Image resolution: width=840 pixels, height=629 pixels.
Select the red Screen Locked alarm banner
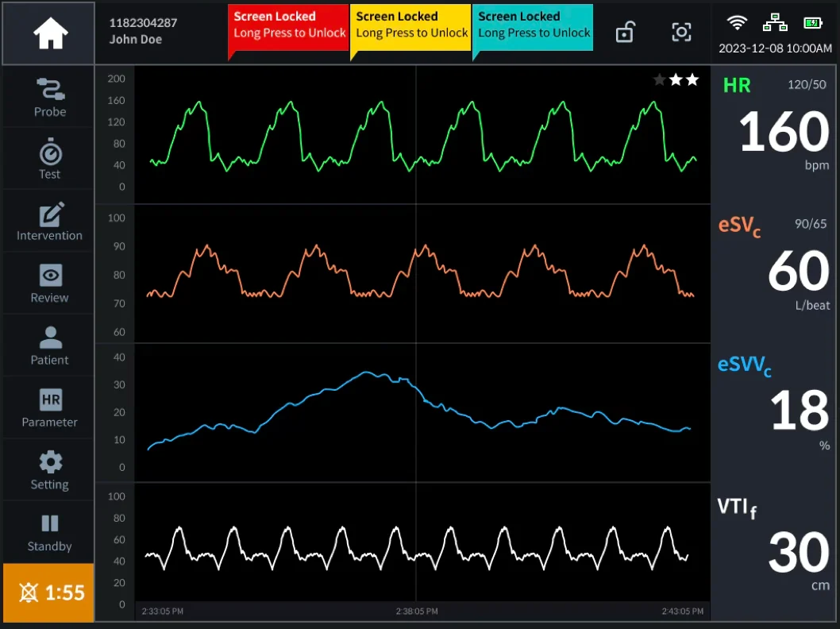[288, 28]
